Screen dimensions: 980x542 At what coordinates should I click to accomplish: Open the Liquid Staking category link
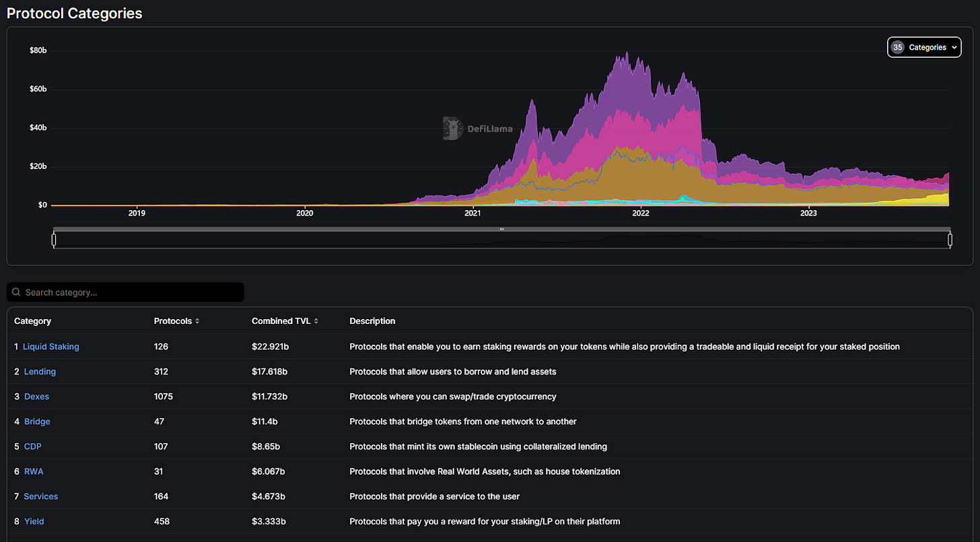pos(51,347)
